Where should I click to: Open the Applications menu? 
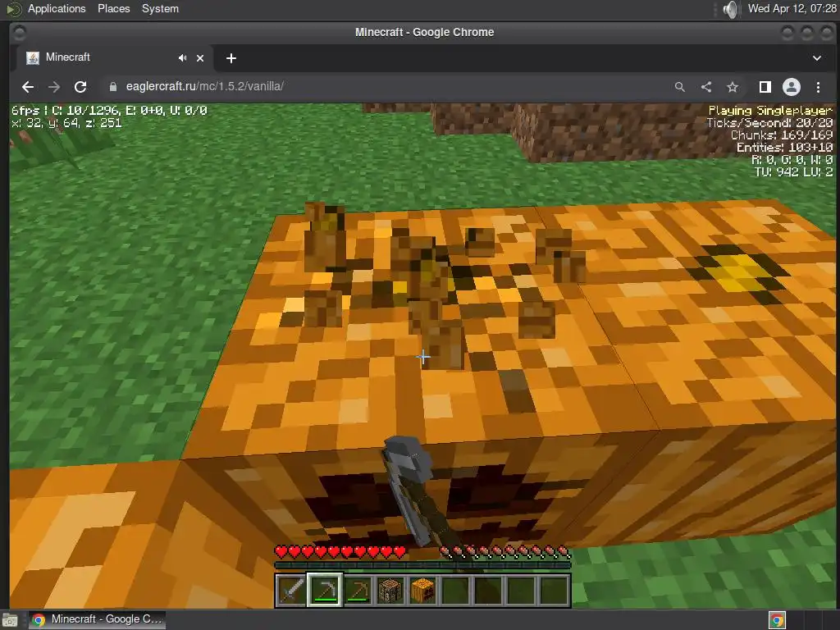pos(57,8)
